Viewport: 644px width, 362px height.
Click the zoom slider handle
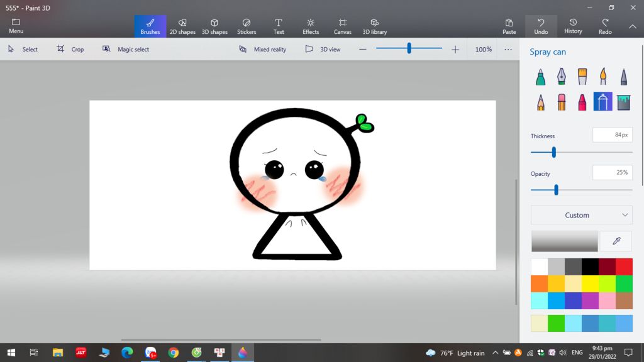[409, 48]
